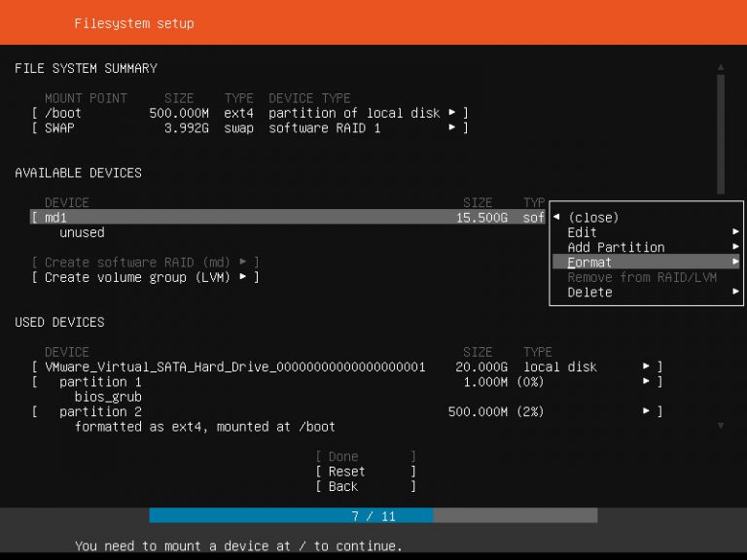Click the 1.000M (0%) size of partition 1
Screen dimensions: 747x560
504,382
